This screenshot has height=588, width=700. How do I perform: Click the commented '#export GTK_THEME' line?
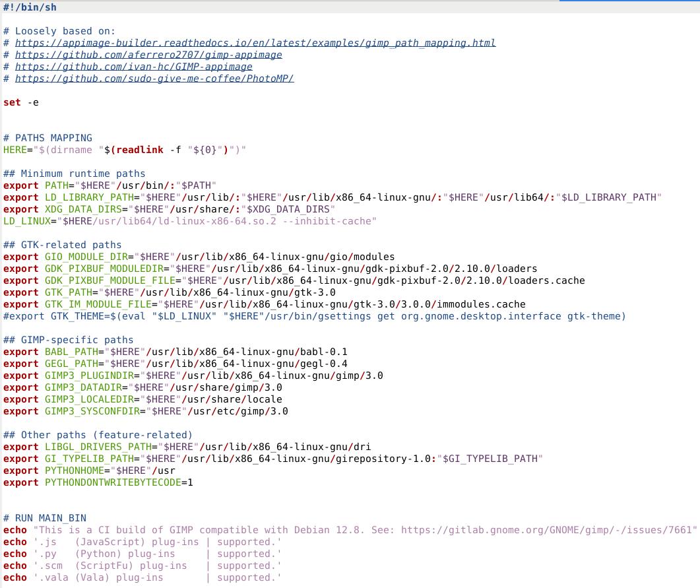(x=314, y=316)
